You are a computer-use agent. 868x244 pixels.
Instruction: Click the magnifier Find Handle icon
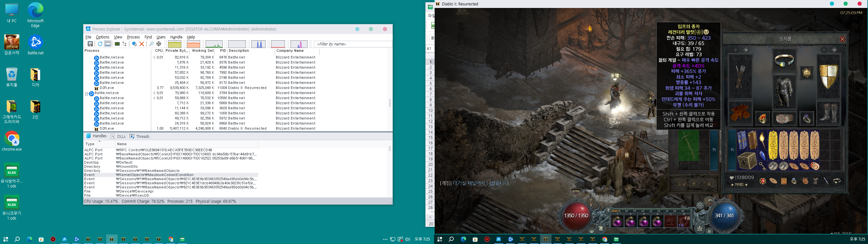(152, 44)
